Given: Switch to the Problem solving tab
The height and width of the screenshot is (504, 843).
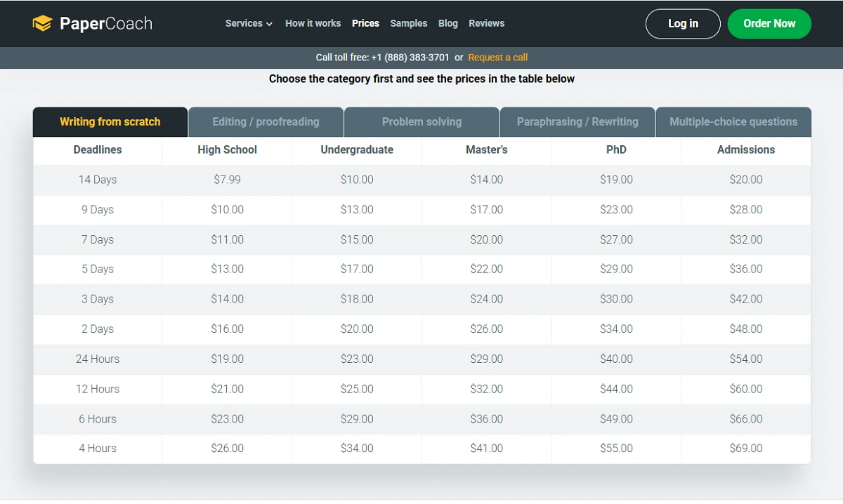Looking at the screenshot, I should pyautogui.click(x=421, y=122).
